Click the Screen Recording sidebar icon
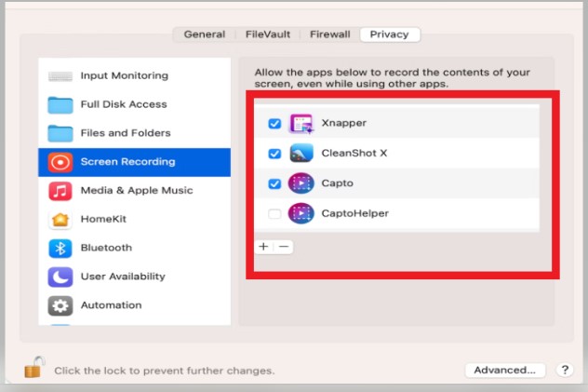 coord(60,162)
